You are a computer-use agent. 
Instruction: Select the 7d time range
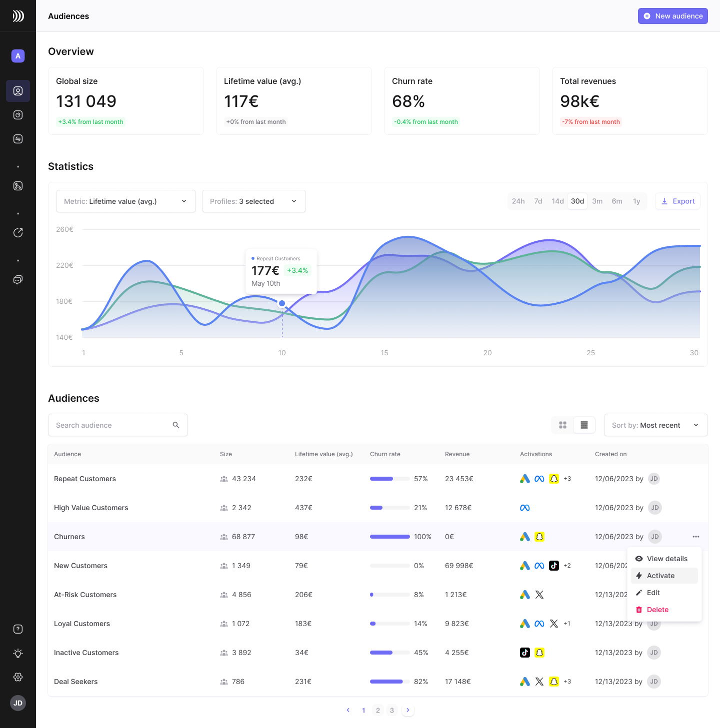click(x=538, y=201)
